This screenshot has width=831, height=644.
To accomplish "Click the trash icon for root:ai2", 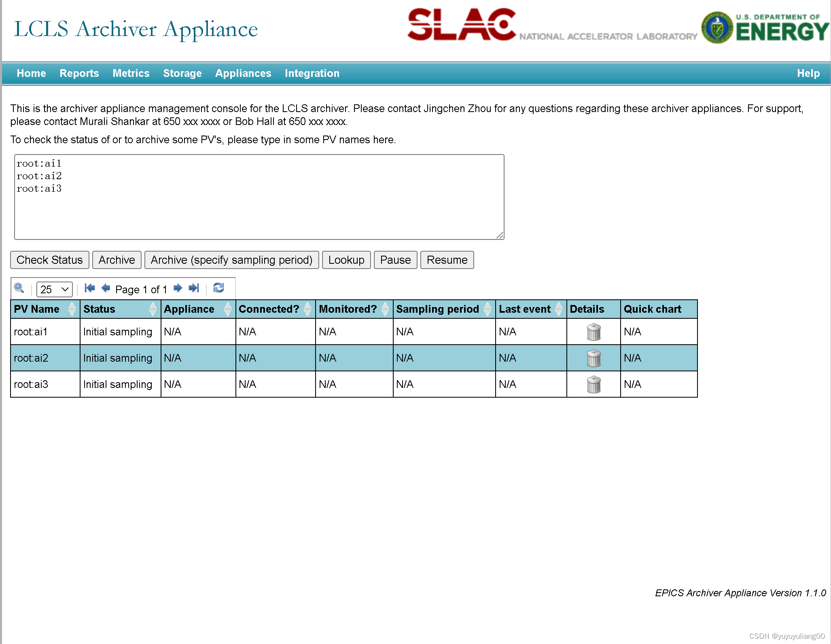I will pos(592,358).
